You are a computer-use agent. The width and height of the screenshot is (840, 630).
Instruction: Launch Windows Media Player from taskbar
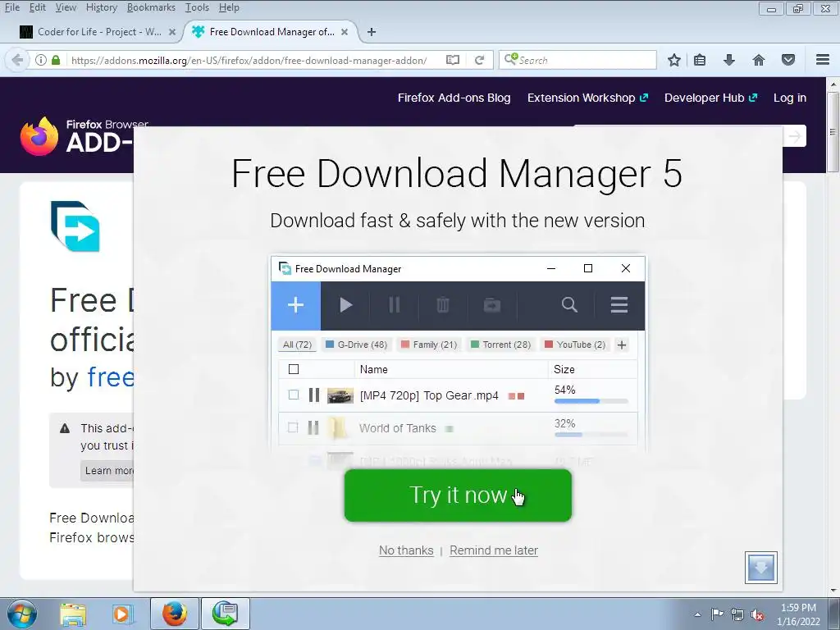coord(121,614)
